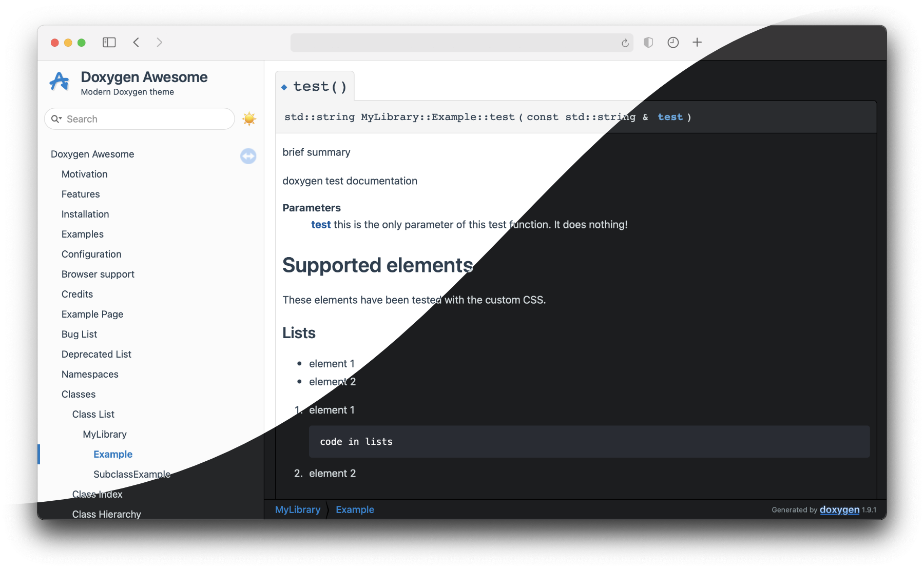Click the Parameters heading

[312, 208]
